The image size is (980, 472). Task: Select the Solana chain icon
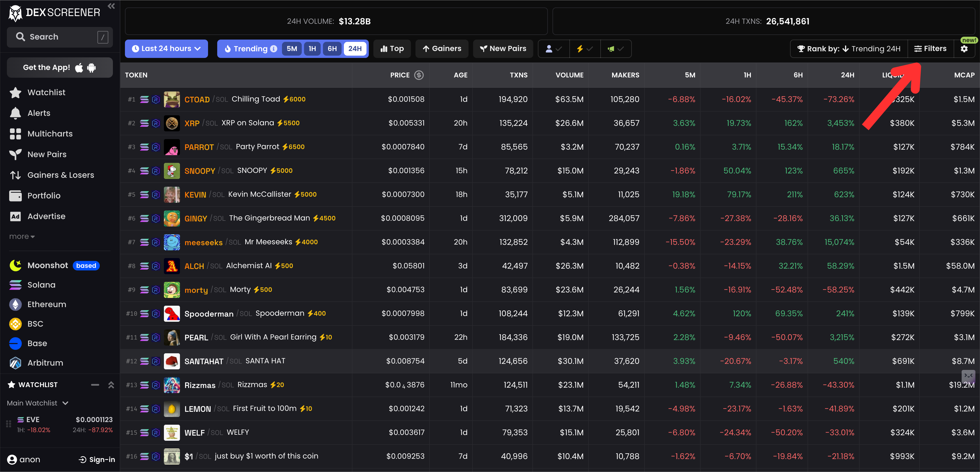click(x=15, y=285)
